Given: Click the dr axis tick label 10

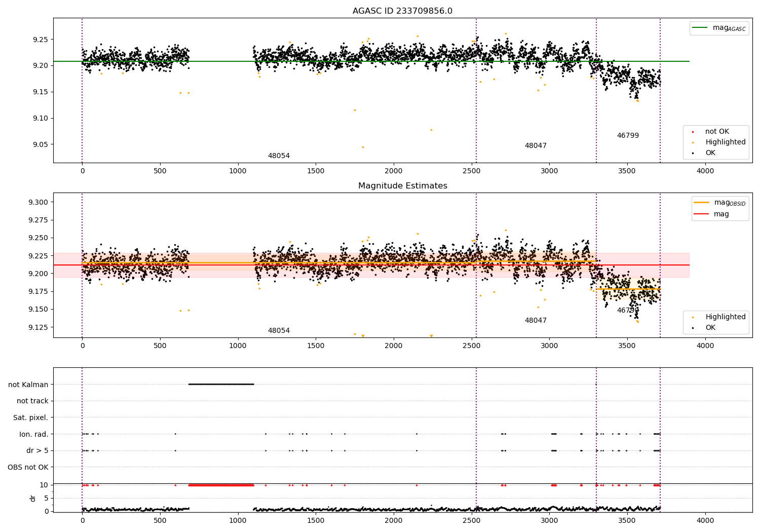Looking at the screenshot, I should point(45,485).
